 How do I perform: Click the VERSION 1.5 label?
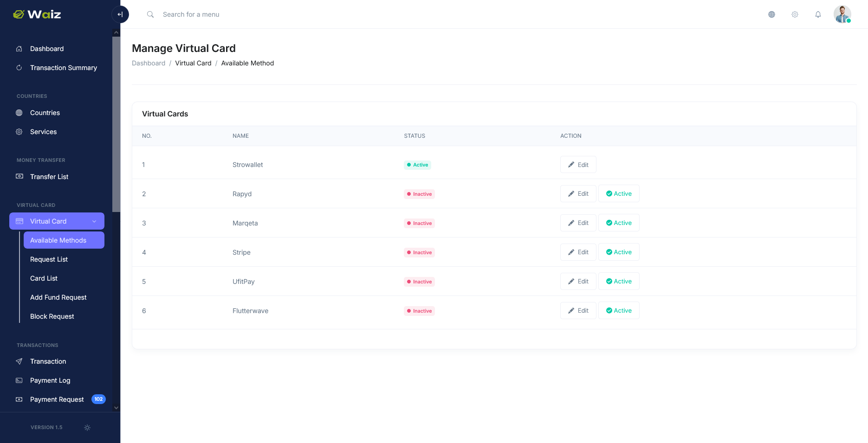[46, 428]
